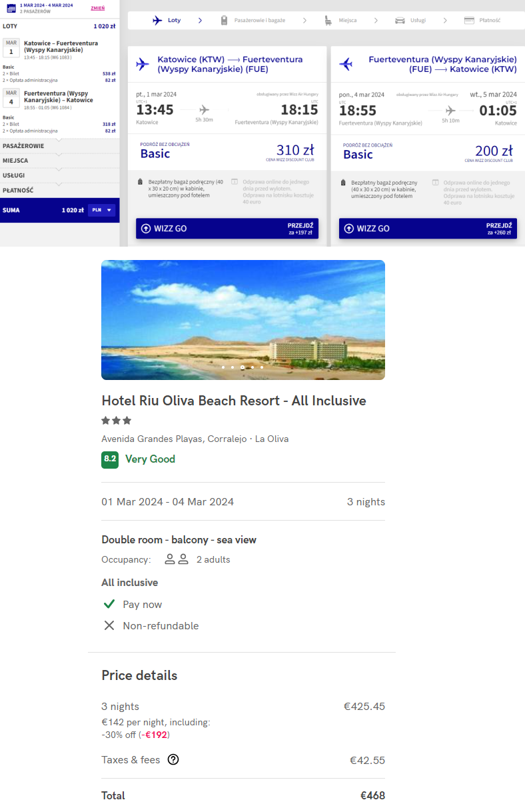Click the green checkmark beside Pay now
Viewport: 525px width, 812px height.
click(x=109, y=604)
